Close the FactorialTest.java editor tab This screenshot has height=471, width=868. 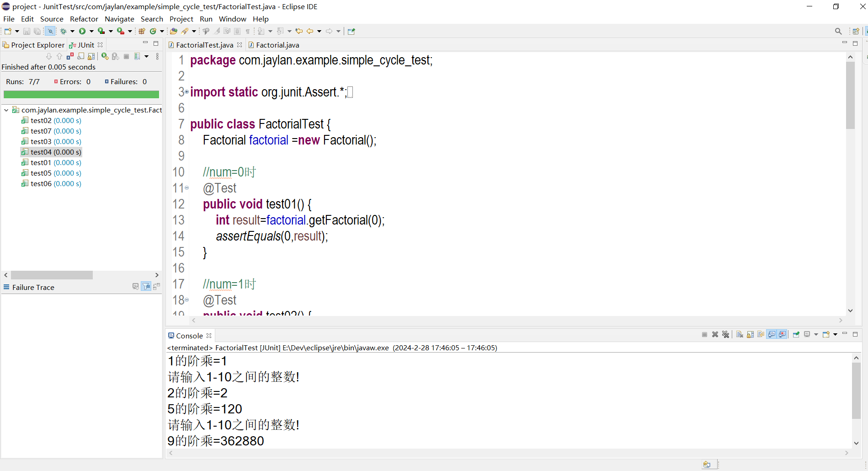[x=240, y=45]
